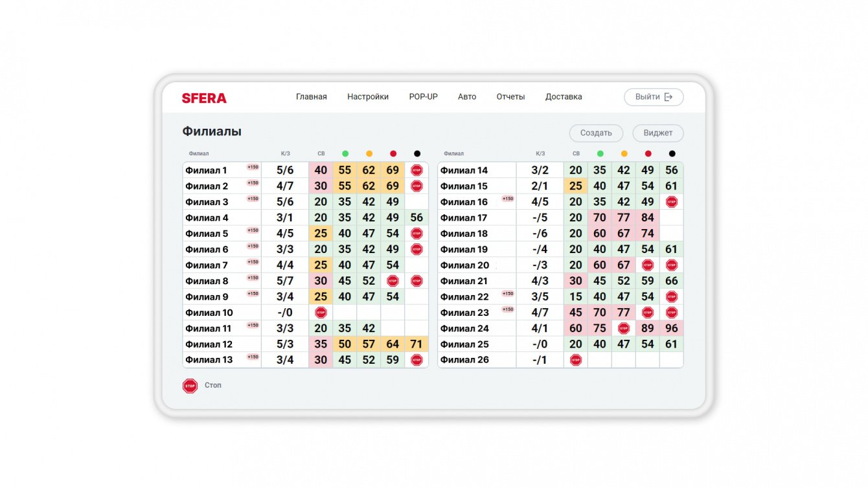
Task: Click the value 40 in Филиал 1 row
Action: pos(321,171)
